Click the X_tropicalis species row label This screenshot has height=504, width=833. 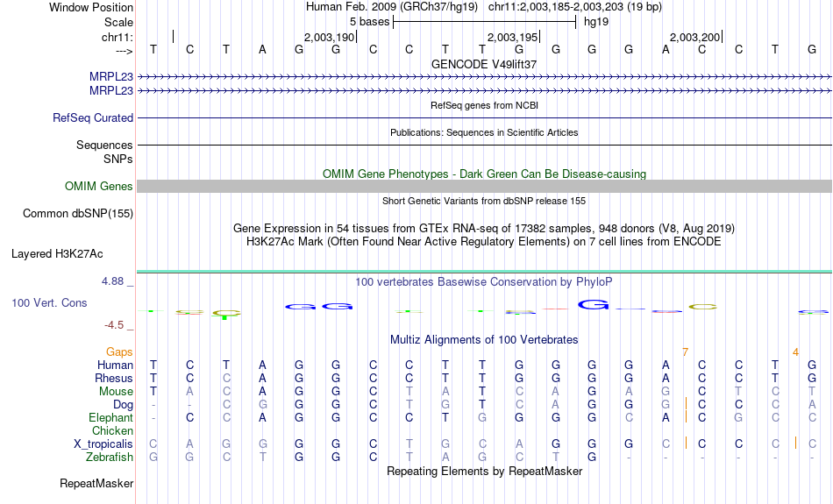tap(103, 444)
